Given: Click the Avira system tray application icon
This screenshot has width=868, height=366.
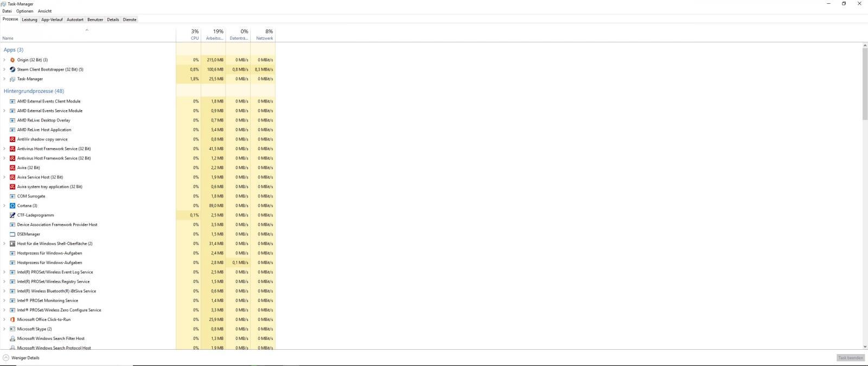Looking at the screenshot, I should tap(12, 187).
